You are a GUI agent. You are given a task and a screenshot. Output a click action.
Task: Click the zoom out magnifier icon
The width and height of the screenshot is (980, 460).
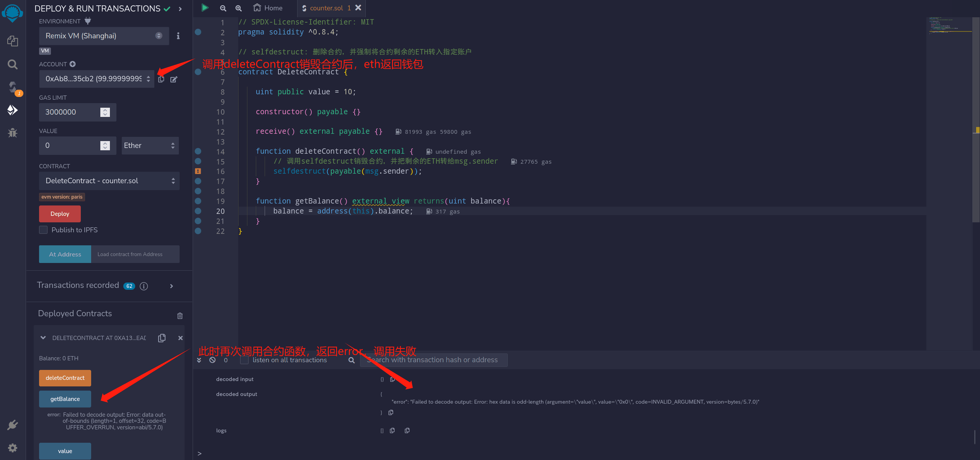click(223, 8)
